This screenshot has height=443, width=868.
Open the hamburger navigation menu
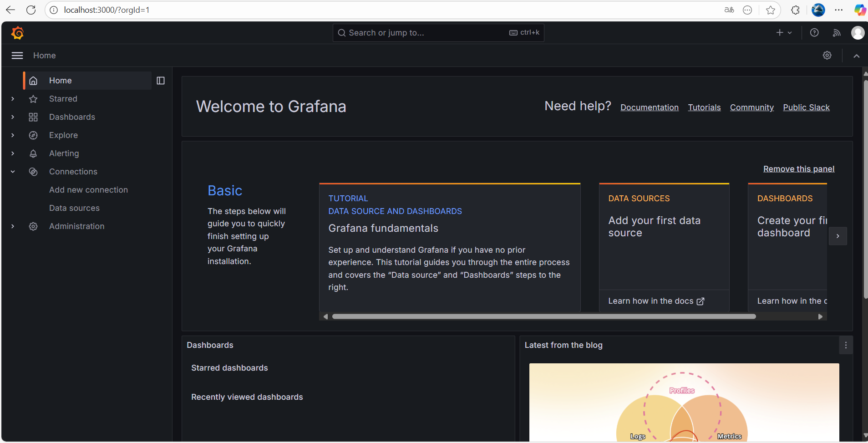point(17,56)
